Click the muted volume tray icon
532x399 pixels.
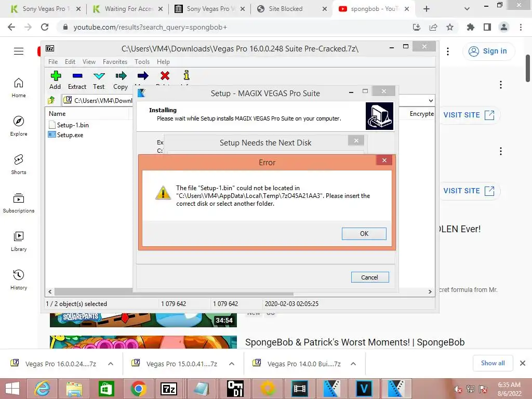click(x=458, y=389)
